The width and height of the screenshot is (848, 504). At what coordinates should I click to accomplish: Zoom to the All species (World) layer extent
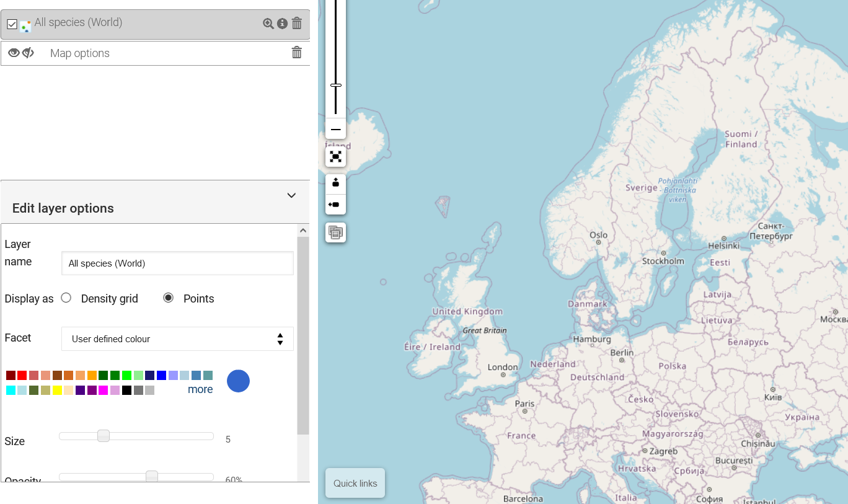coord(268,24)
